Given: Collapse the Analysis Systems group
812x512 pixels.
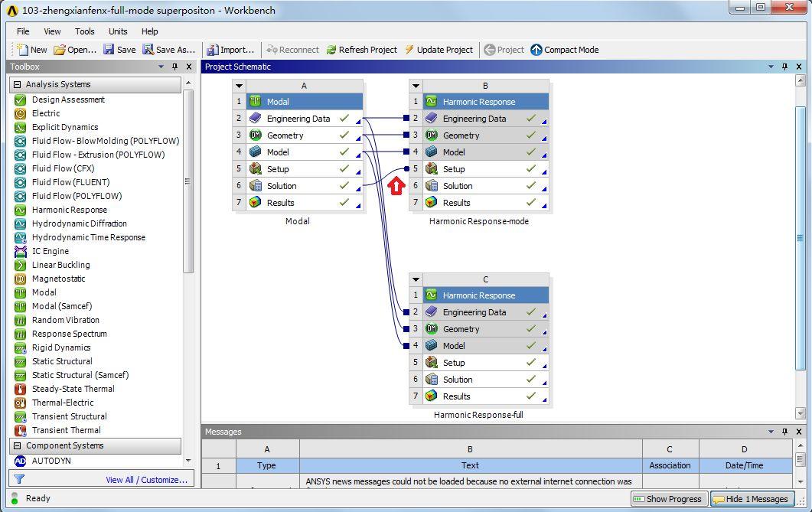Looking at the screenshot, I should click(17, 84).
